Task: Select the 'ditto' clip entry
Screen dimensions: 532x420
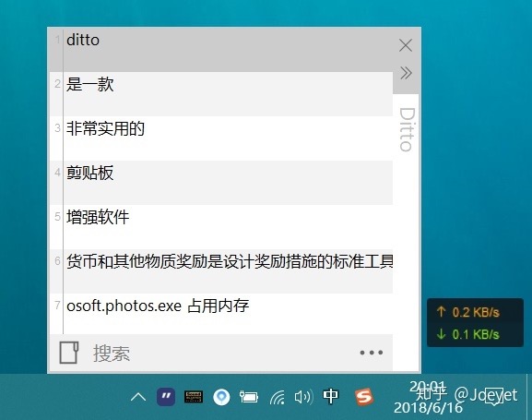Action: 221,50
